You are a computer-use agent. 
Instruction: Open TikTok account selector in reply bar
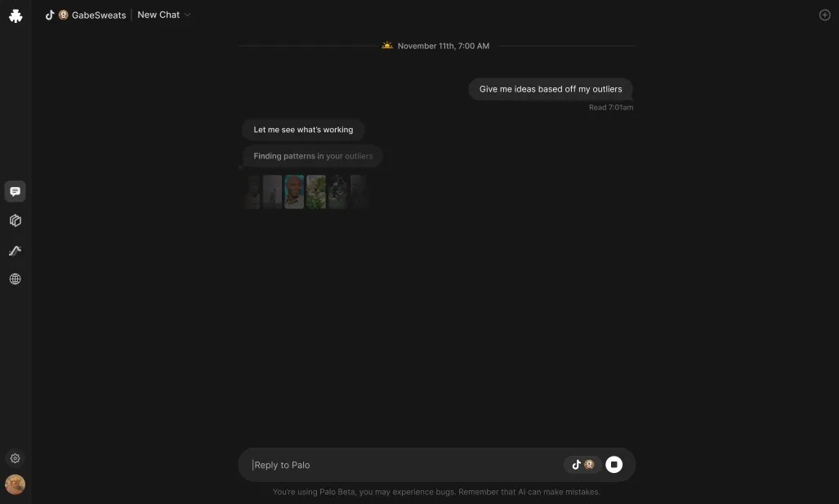coord(582,465)
